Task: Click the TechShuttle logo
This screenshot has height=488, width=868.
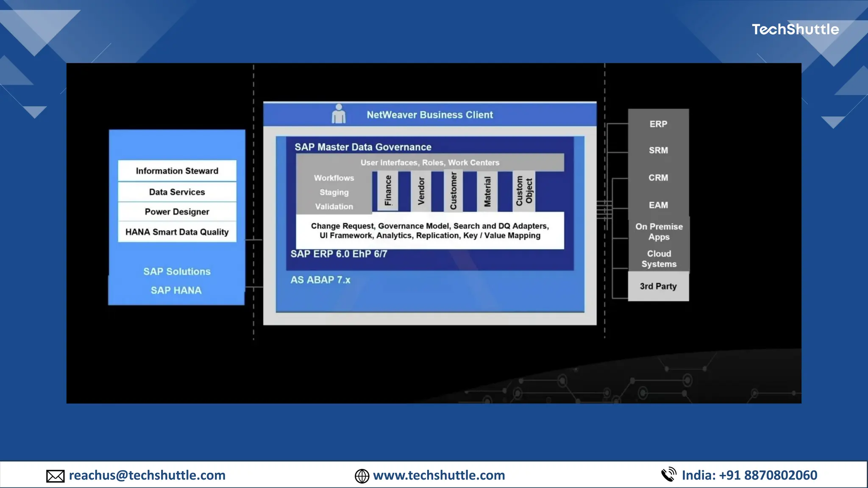Action: point(795,29)
